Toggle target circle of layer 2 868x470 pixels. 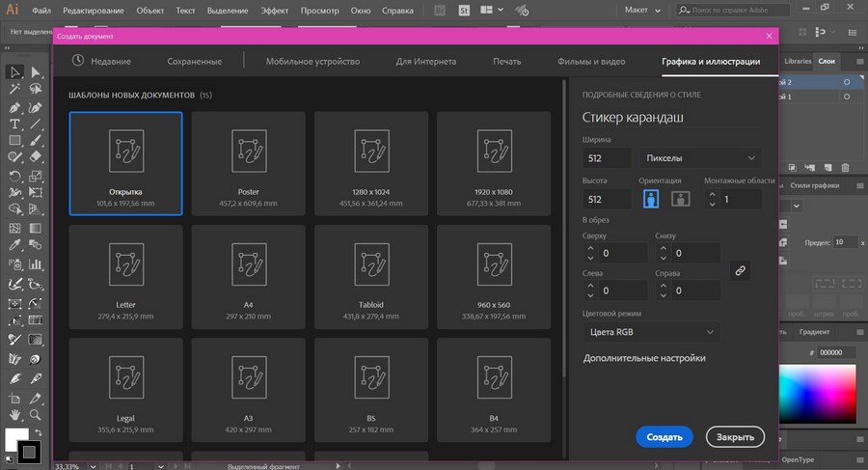847,82
